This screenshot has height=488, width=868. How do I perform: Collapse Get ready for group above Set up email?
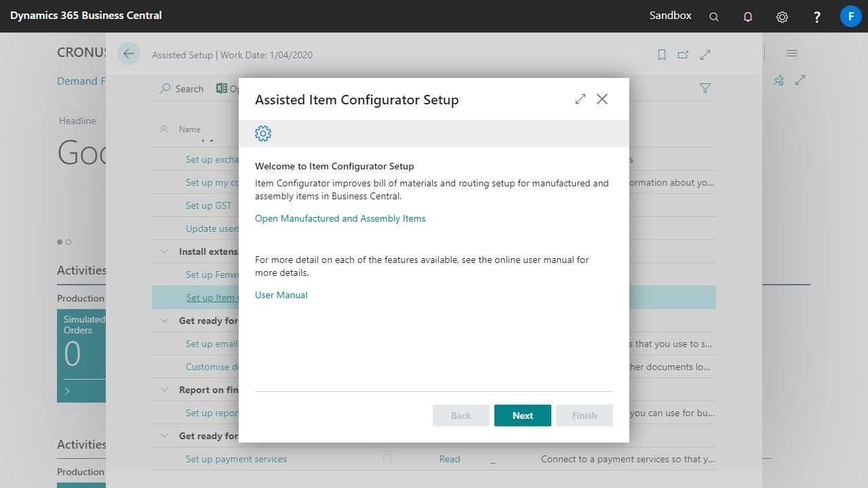164,321
